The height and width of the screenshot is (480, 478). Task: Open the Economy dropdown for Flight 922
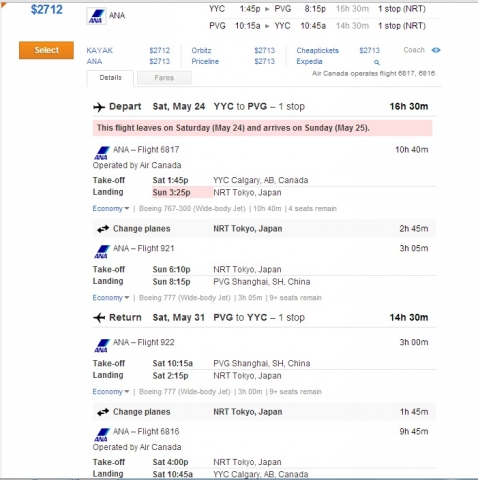click(111, 392)
